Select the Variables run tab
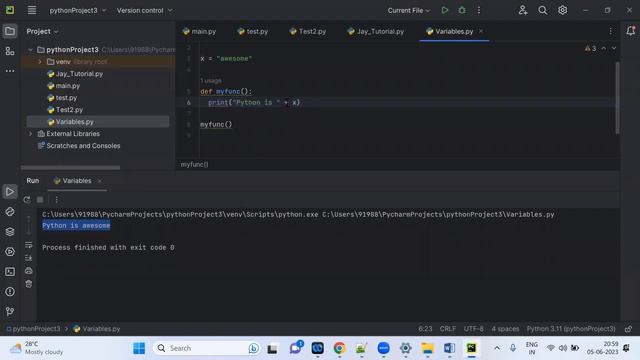This screenshot has width=640, height=360. click(x=73, y=181)
